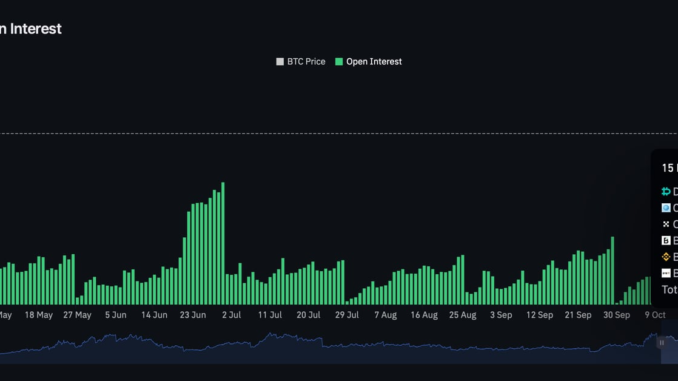Image resolution: width=678 pixels, height=381 pixels.
Task: Toggle the BTC Price legend series
Action: [x=301, y=62]
